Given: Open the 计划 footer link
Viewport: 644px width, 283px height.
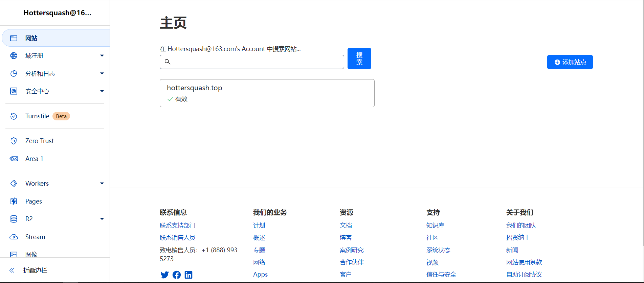Looking at the screenshot, I should [x=259, y=226].
